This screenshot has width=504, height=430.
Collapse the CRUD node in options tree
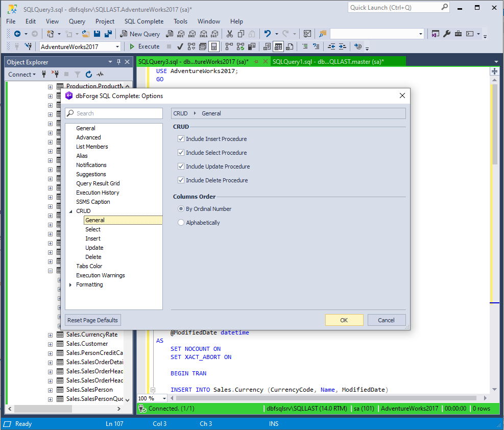[x=70, y=211]
